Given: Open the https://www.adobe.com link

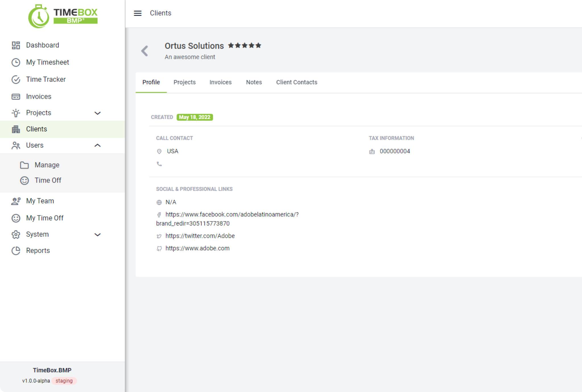Looking at the screenshot, I should point(198,248).
